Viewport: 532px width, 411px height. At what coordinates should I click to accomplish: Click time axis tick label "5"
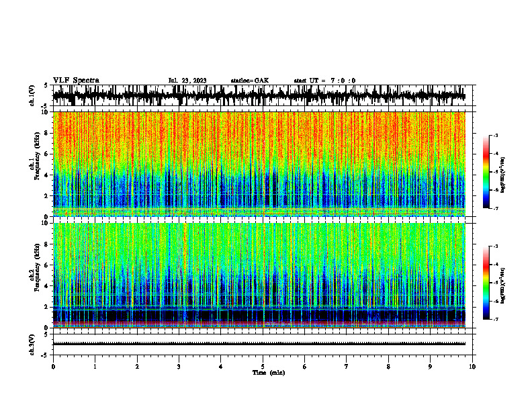point(263,367)
